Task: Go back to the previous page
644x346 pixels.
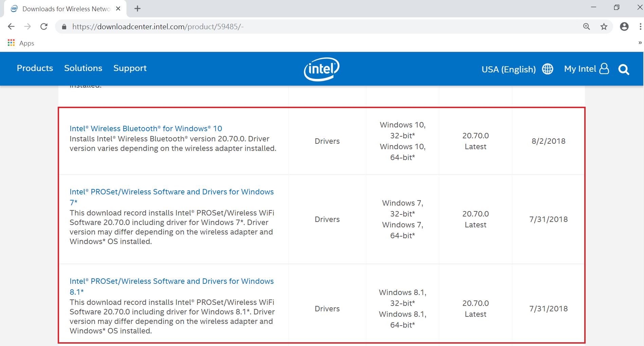Action: tap(11, 27)
